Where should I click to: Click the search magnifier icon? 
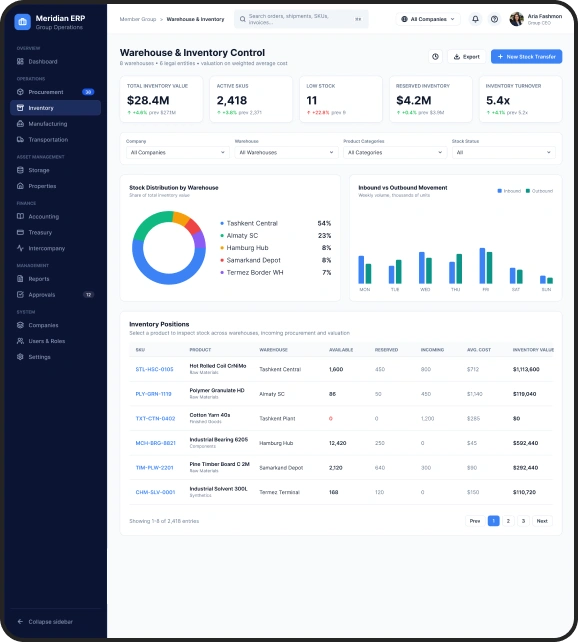click(243, 19)
